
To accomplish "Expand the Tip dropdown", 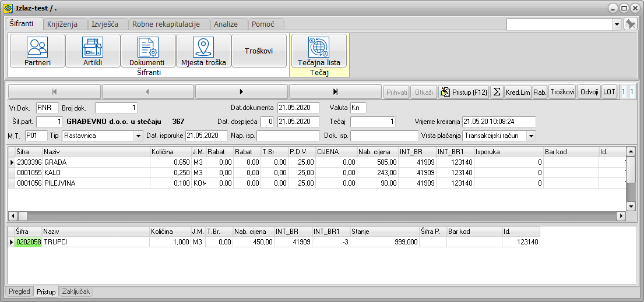I will [137, 136].
